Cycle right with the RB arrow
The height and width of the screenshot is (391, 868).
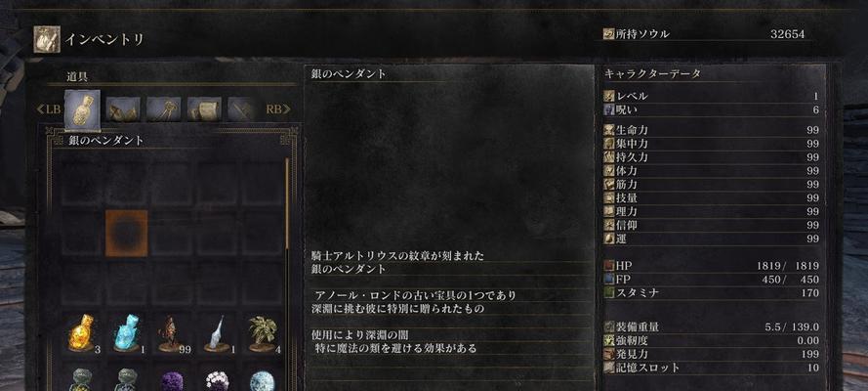click(278, 109)
